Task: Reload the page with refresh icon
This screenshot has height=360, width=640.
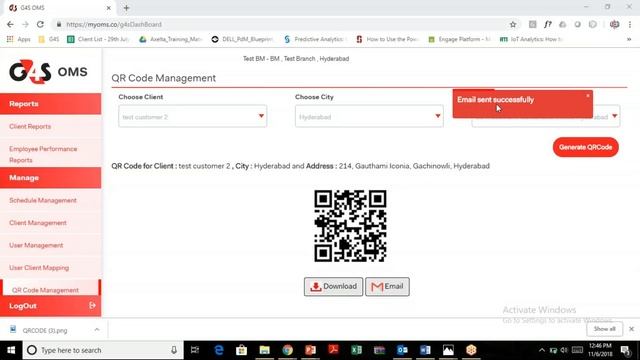Action: click(40, 24)
